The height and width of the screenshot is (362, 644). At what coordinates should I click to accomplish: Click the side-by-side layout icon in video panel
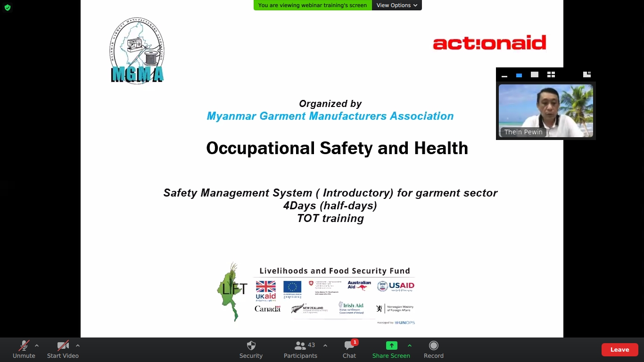(587, 74)
